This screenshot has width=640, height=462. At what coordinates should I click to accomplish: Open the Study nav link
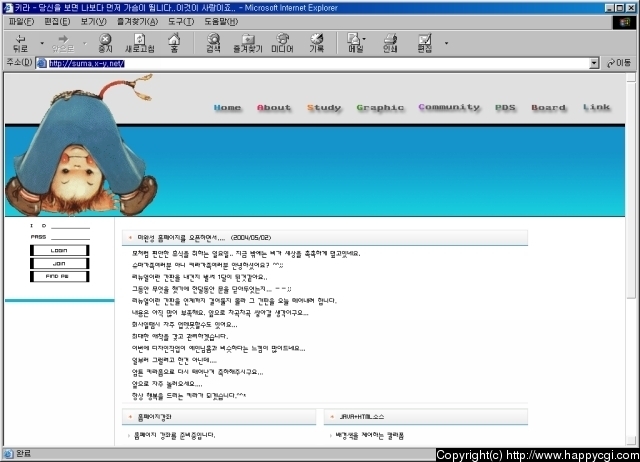tap(324, 108)
